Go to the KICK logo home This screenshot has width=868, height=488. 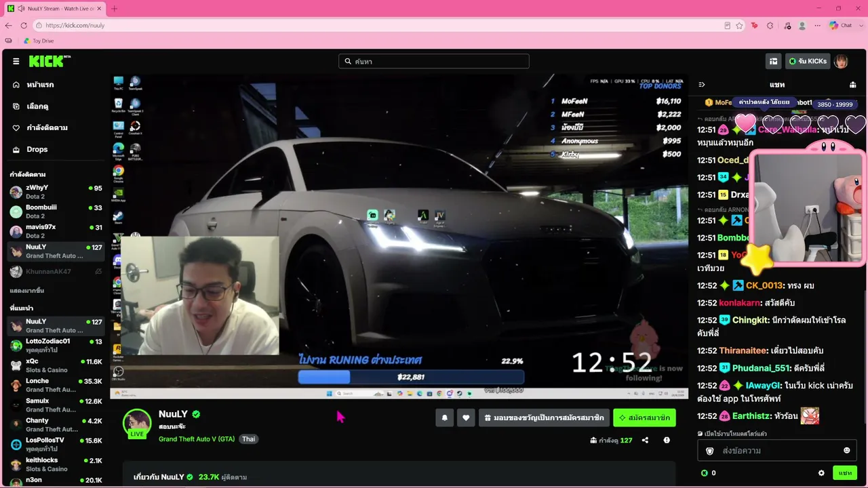[x=50, y=61]
